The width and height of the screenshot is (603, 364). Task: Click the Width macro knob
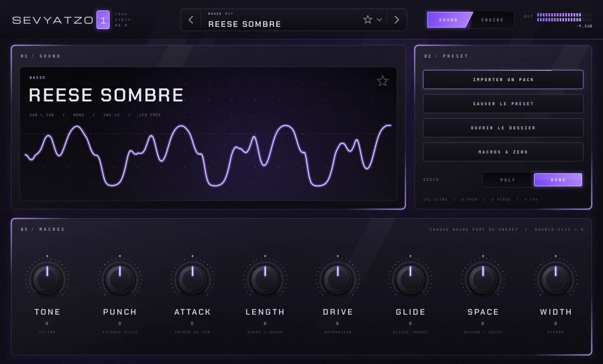(555, 278)
